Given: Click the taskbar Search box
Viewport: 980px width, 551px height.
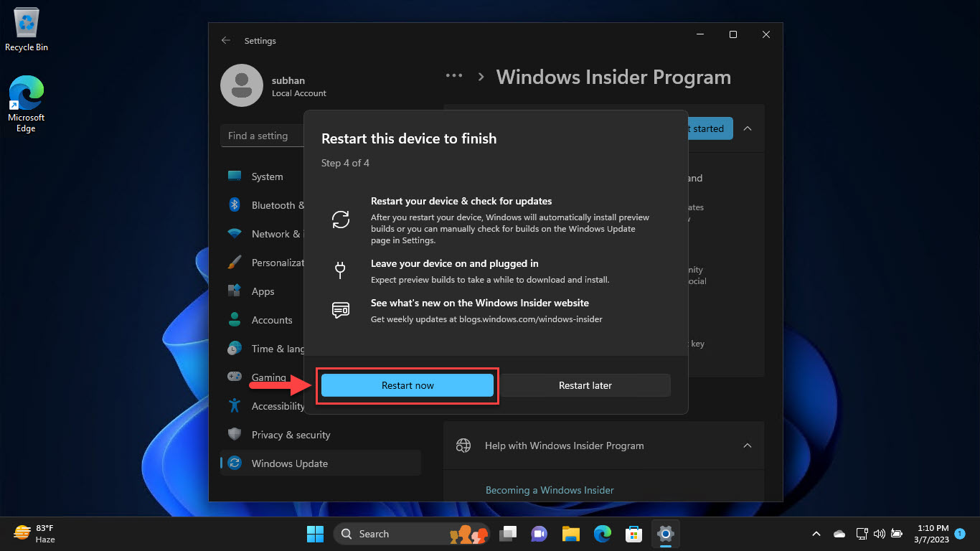Looking at the screenshot, I should point(413,534).
